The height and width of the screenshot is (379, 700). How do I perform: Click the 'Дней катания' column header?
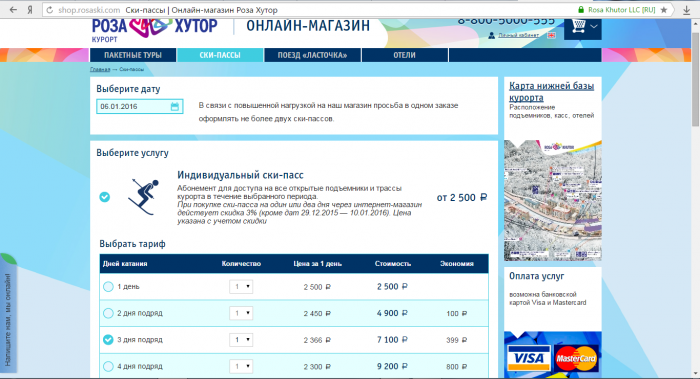coord(125,264)
